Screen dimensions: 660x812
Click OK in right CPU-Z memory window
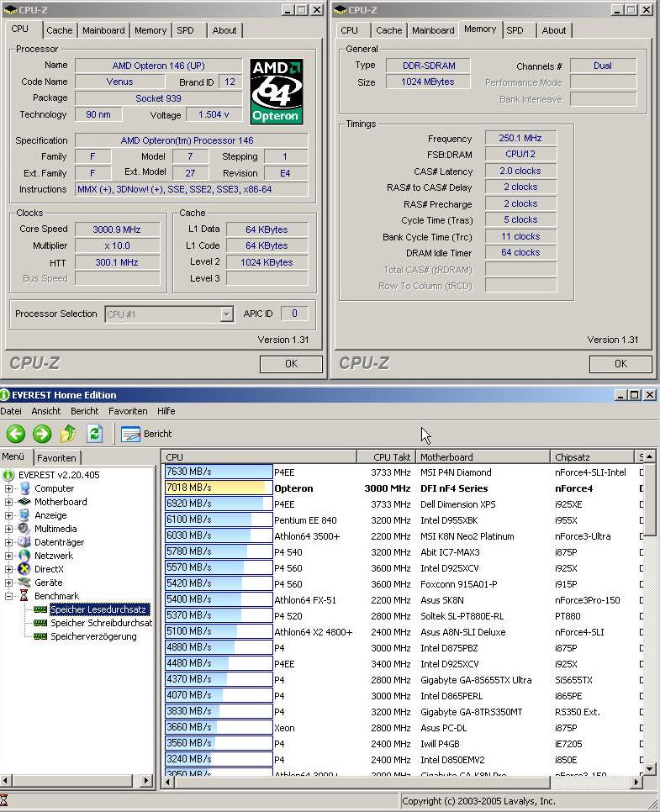click(620, 363)
